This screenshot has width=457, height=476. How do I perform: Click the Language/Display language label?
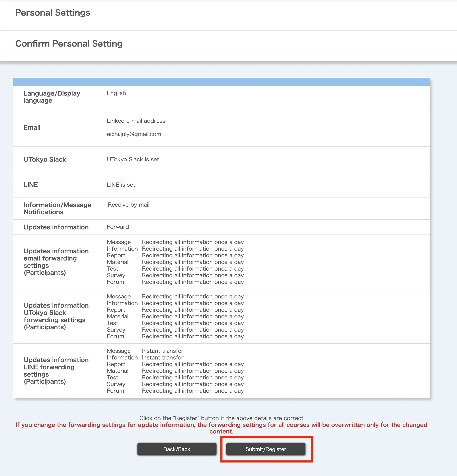pos(52,97)
